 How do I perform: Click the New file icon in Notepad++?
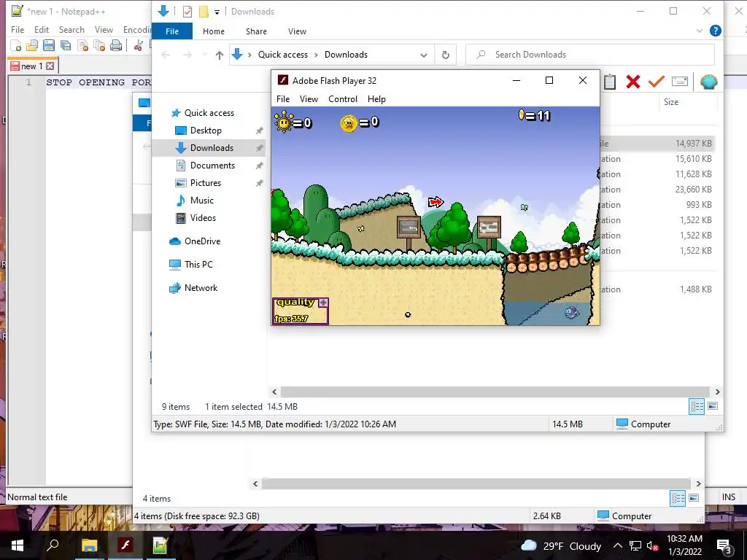(16, 46)
